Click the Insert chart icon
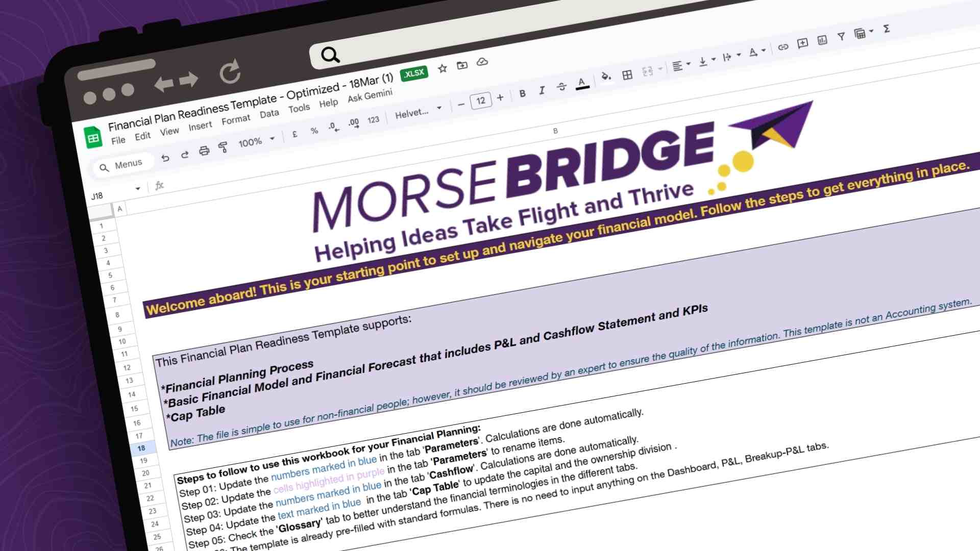 (822, 40)
